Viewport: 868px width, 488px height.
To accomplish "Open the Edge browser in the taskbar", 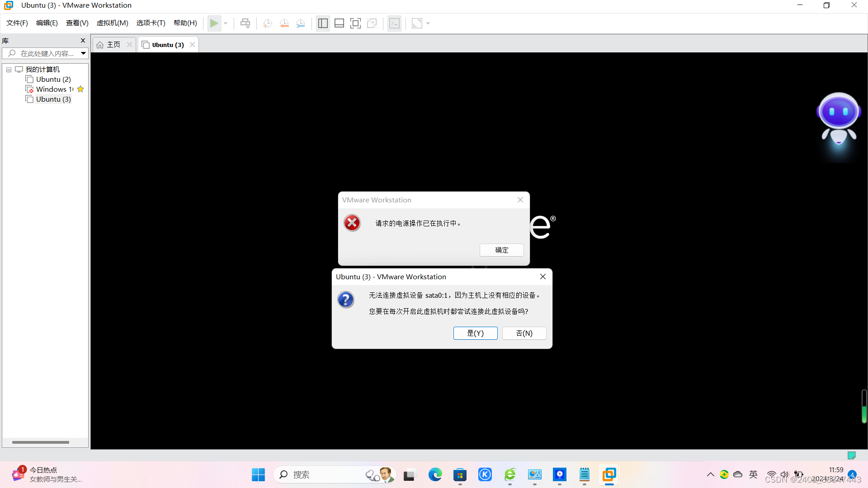I will tap(435, 474).
